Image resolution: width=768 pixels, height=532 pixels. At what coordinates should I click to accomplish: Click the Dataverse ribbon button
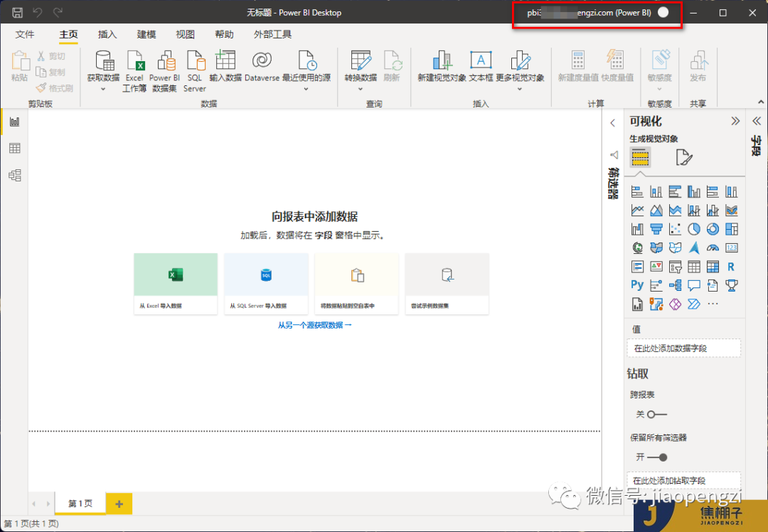click(x=262, y=66)
